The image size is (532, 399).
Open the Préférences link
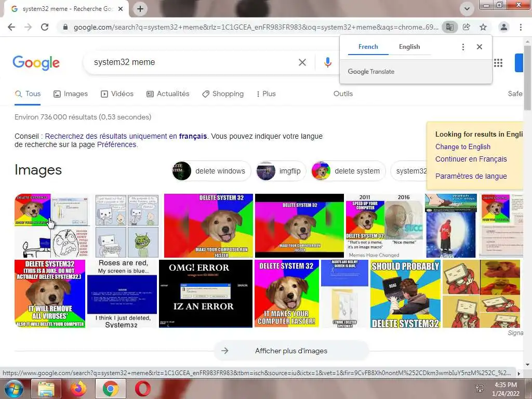point(117,145)
